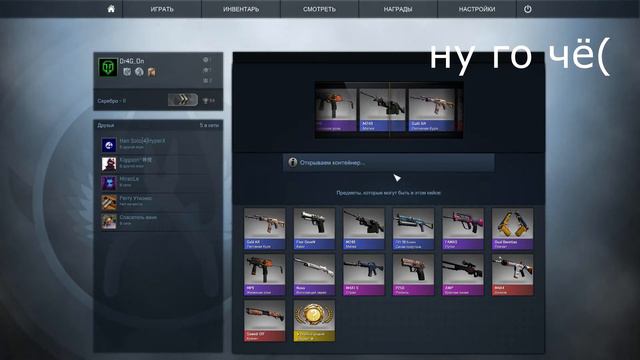
Task: Click the Друзья friends header
Action: coord(106,125)
